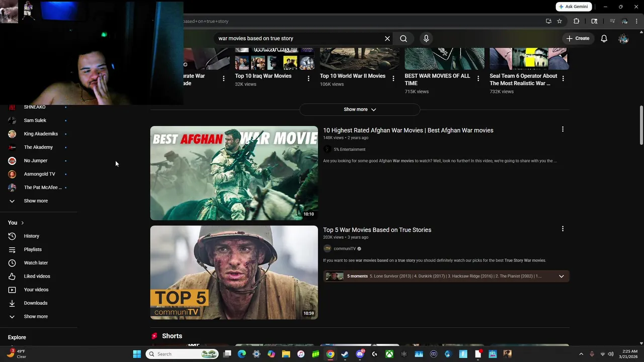Open options for 10 Highest Rated Afghan War video
This screenshot has width=644, height=362.
pos(562,129)
